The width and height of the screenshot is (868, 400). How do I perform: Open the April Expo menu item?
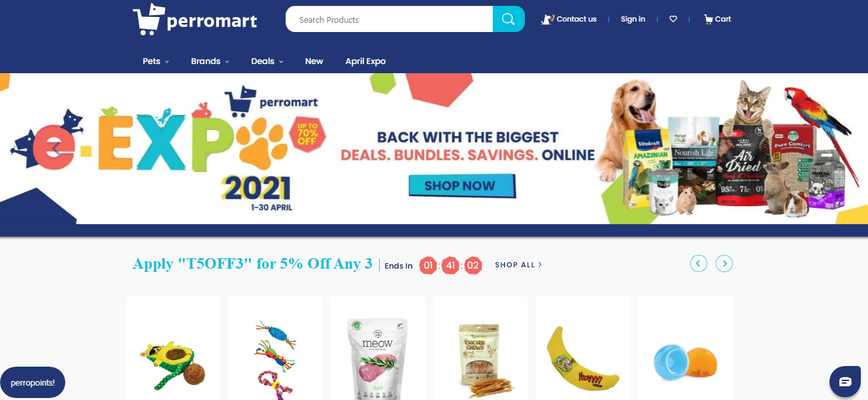click(x=365, y=61)
